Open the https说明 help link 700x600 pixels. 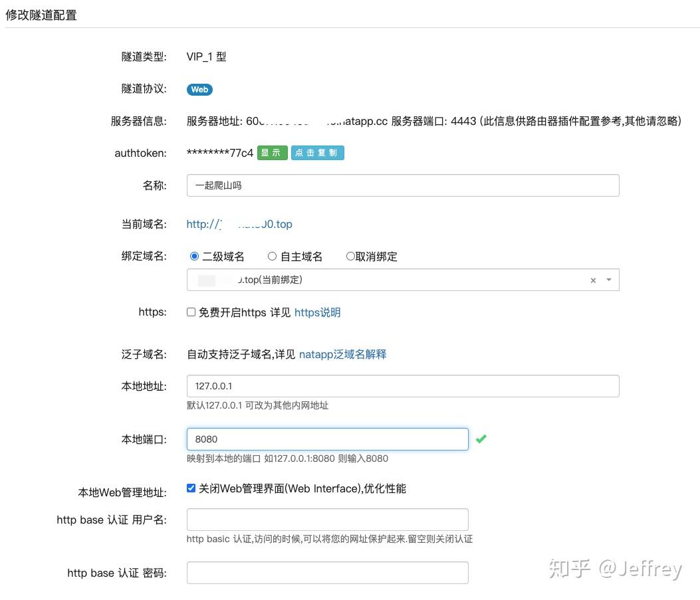pyautogui.click(x=317, y=312)
